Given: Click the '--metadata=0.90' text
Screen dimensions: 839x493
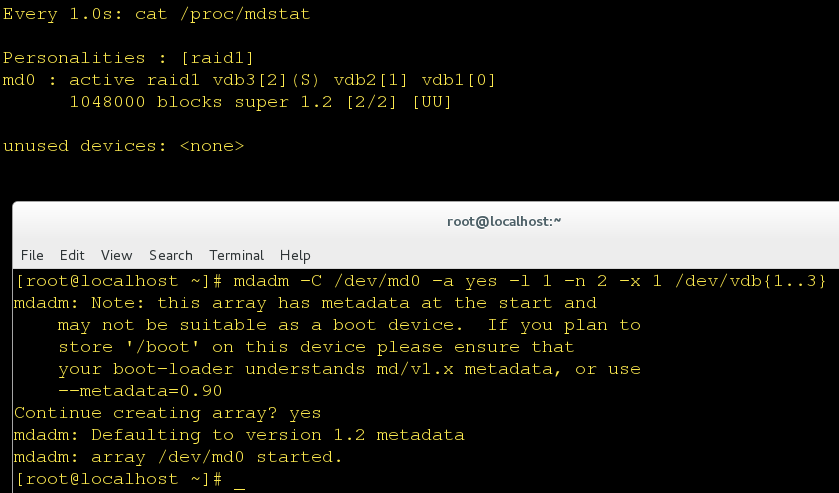Looking at the screenshot, I should 140,391.
